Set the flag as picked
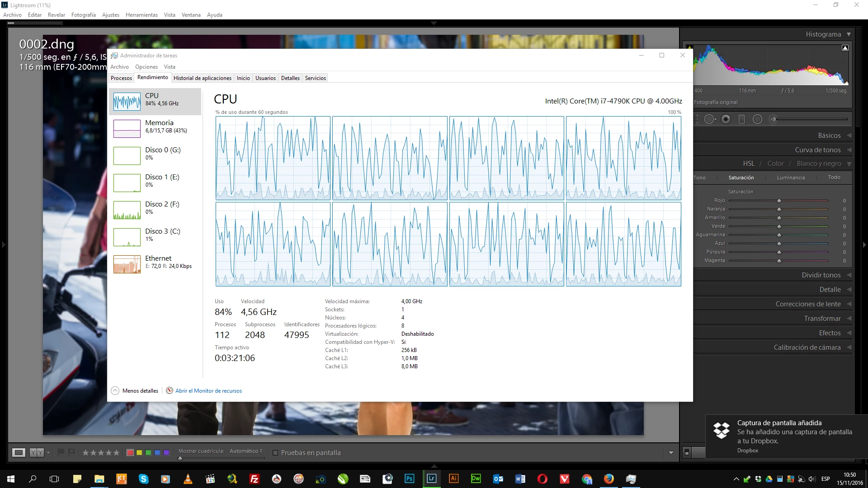The image size is (868, 488). (x=61, y=452)
